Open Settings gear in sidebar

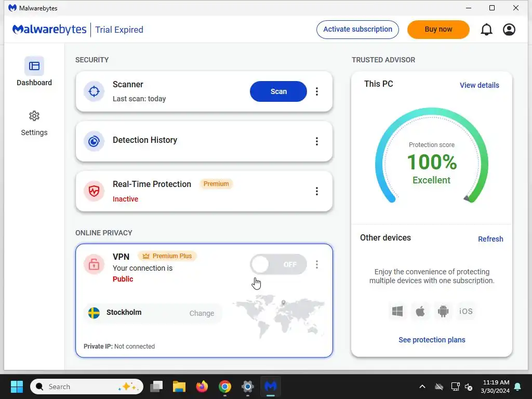(34, 116)
